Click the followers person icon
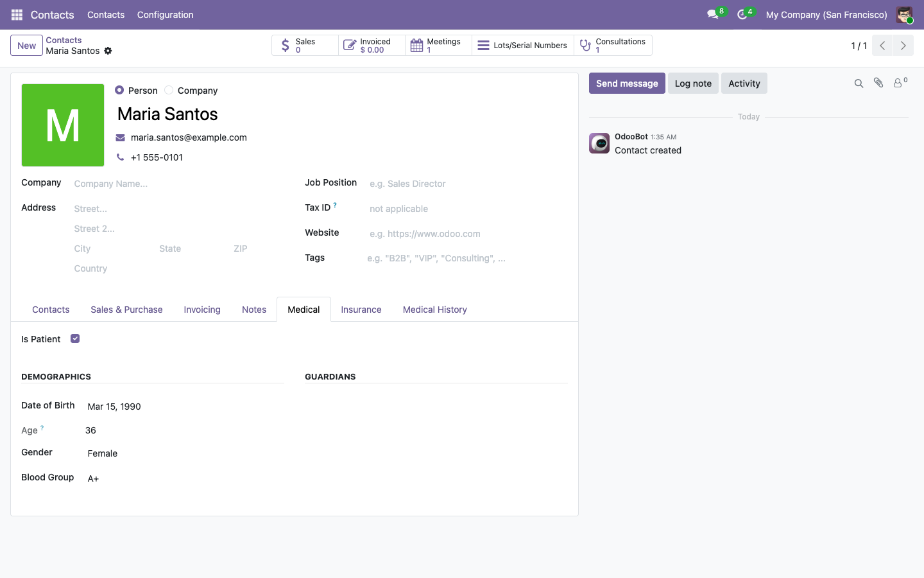This screenshot has width=924, height=578. tap(900, 83)
